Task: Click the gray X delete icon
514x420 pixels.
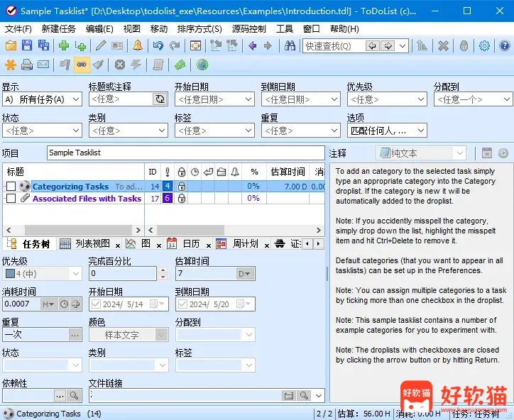Action: click(x=443, y=45)
